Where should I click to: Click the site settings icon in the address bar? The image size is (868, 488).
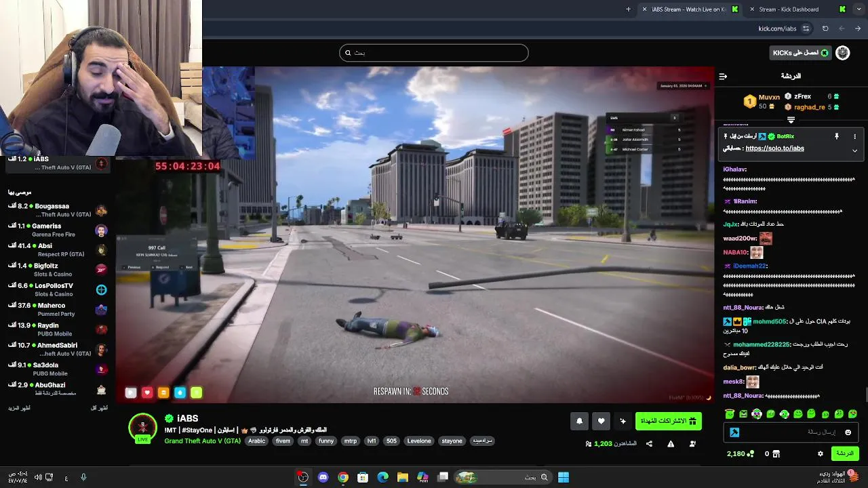(806, 28)
